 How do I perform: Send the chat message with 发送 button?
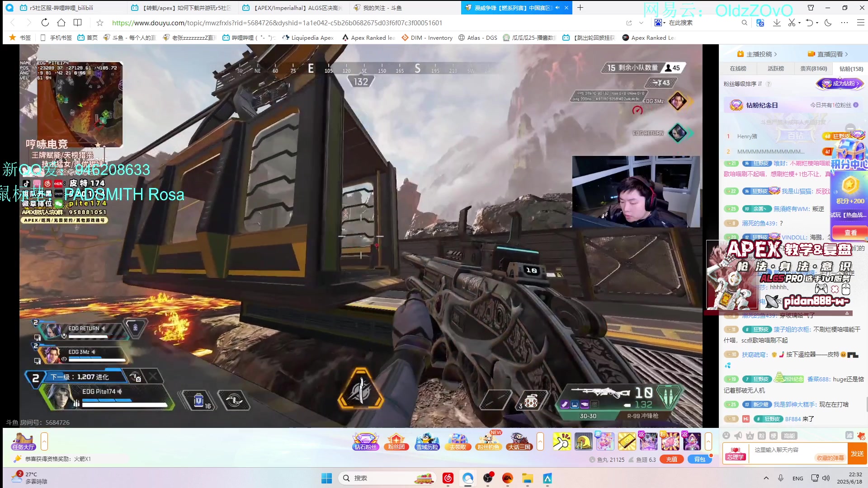(857, 453)
